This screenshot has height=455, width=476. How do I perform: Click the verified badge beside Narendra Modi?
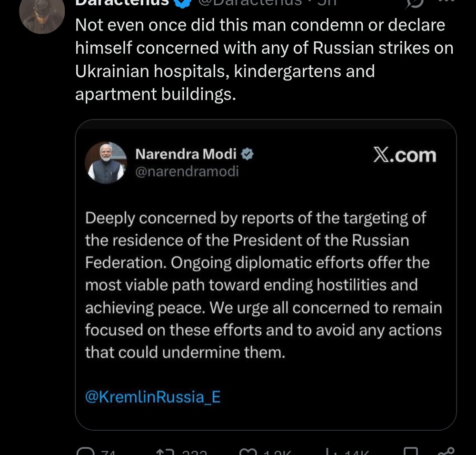[x=248, y=154]
